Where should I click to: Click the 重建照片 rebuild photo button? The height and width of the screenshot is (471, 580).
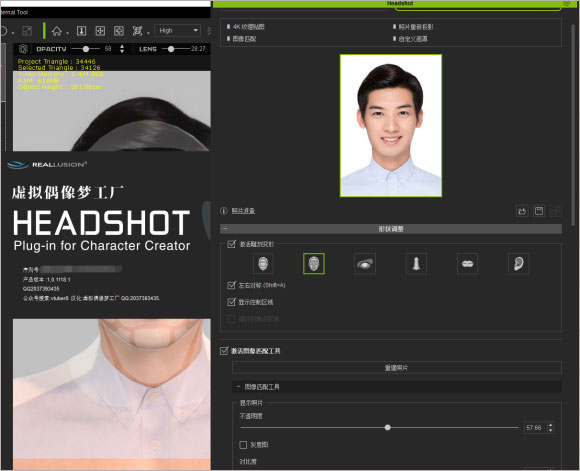coord(397,368)
